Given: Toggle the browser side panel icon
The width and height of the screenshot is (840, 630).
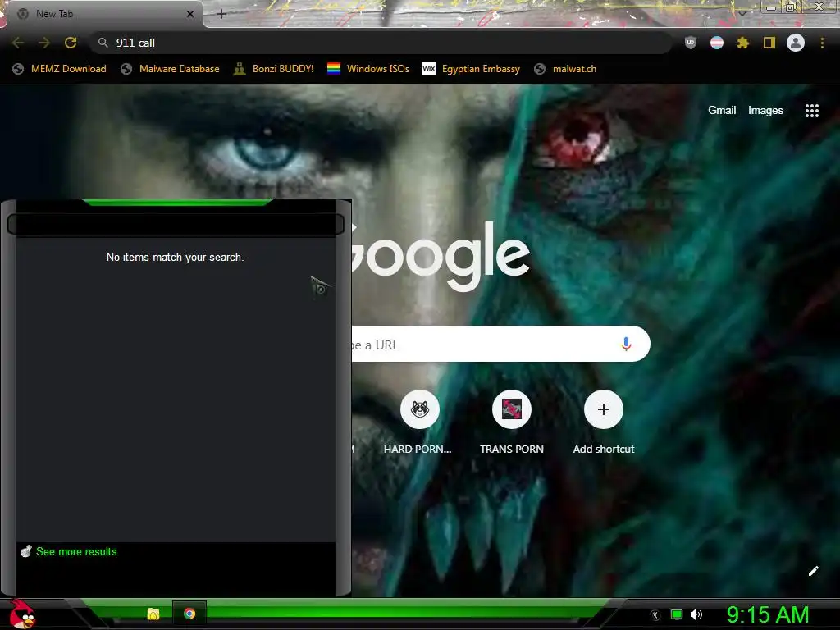Looking at the screenshot, I should click(x=769, y=43).
